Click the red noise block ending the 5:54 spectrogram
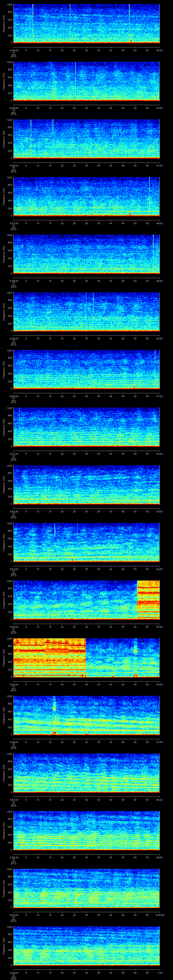 point(148,600)
